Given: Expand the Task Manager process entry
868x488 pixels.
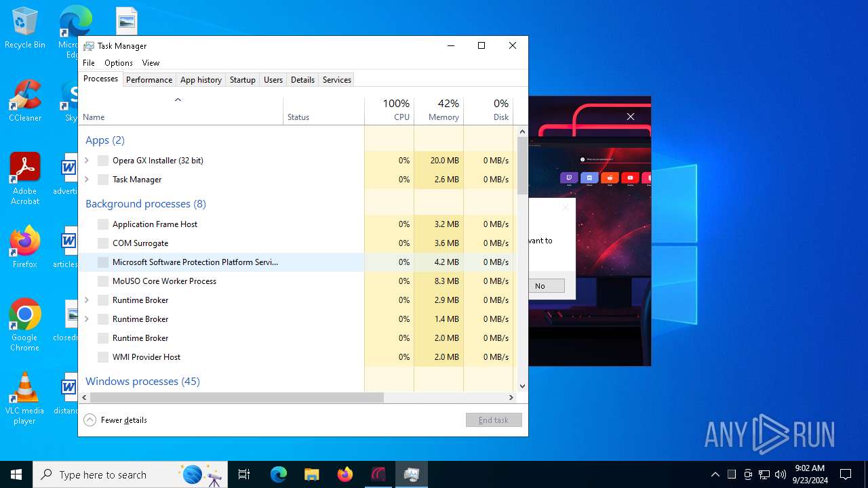Looking at the screenshot, I should pyautogui.click(x=87, y=180).
